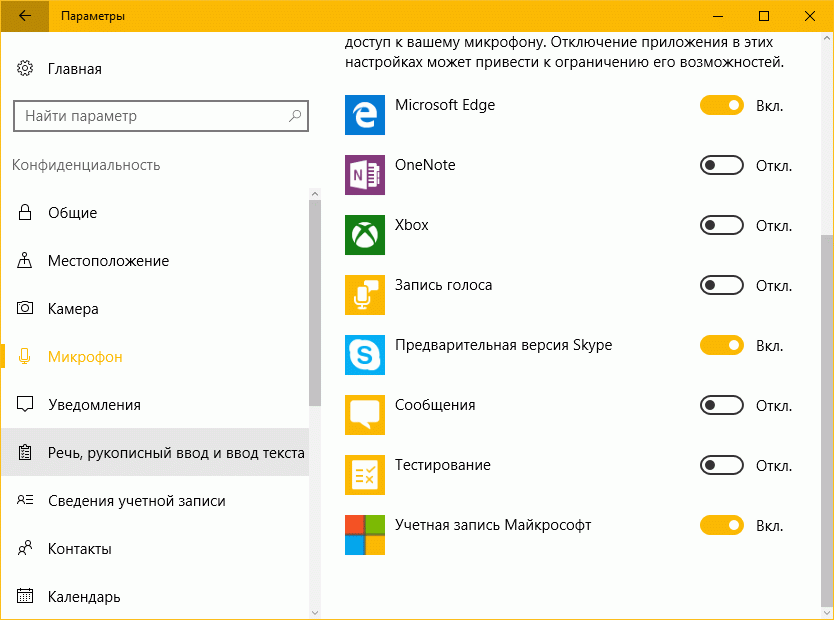The image size is (834, 620).
Task: Click the Запись голоса label
Action: [444, 285]
